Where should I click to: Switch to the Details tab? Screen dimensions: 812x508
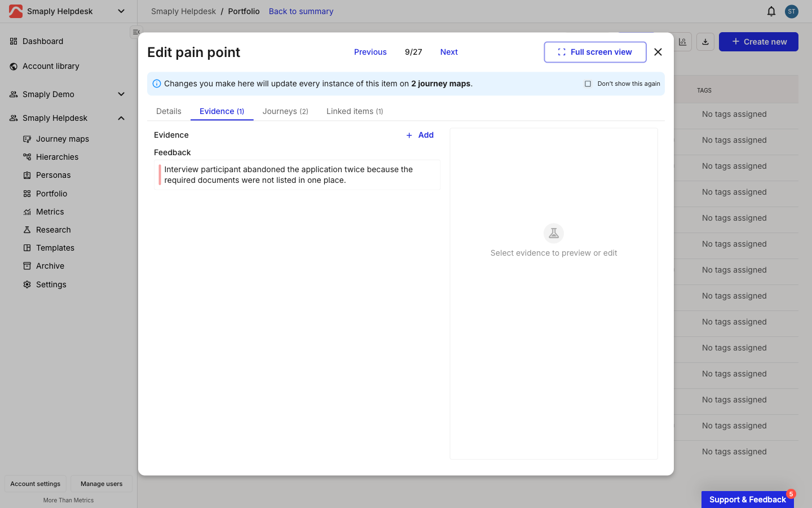pos(169,111)
